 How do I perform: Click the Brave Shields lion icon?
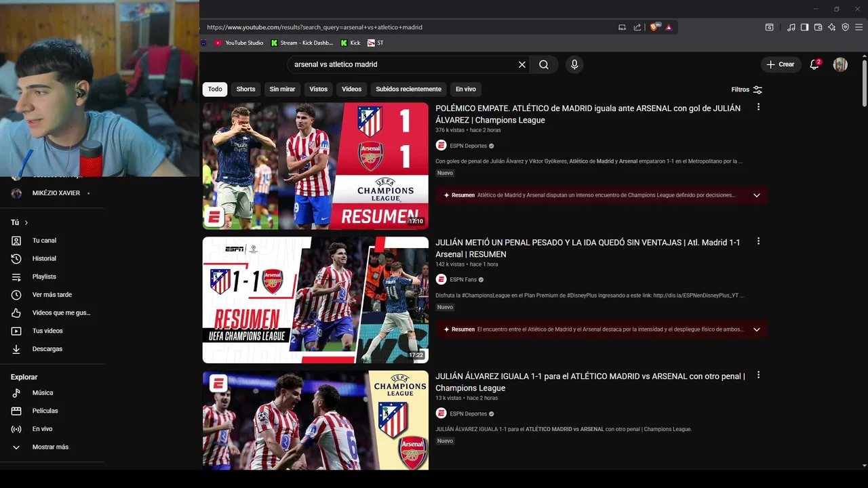click(654, 27)
